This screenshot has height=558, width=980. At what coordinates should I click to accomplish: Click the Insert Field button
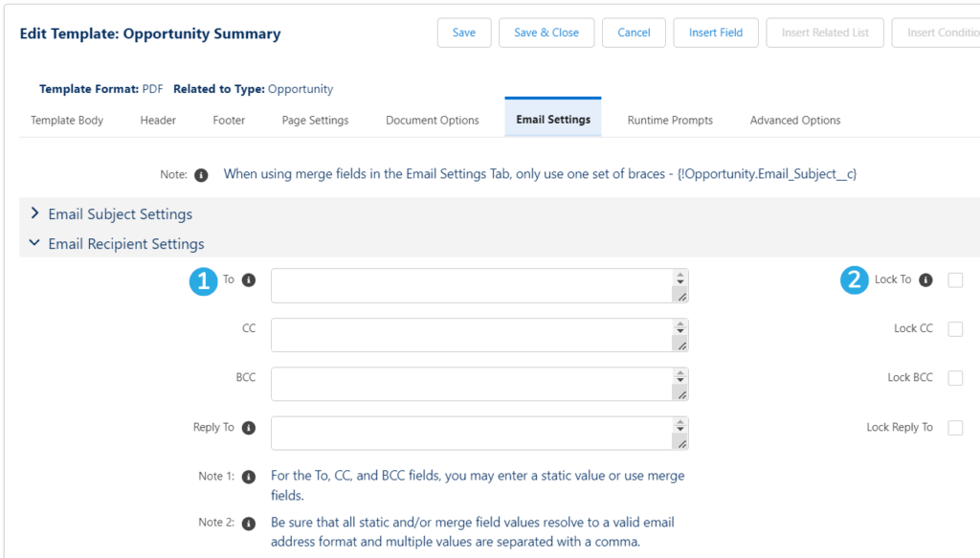pyautogui.click(x=715, y=32)
